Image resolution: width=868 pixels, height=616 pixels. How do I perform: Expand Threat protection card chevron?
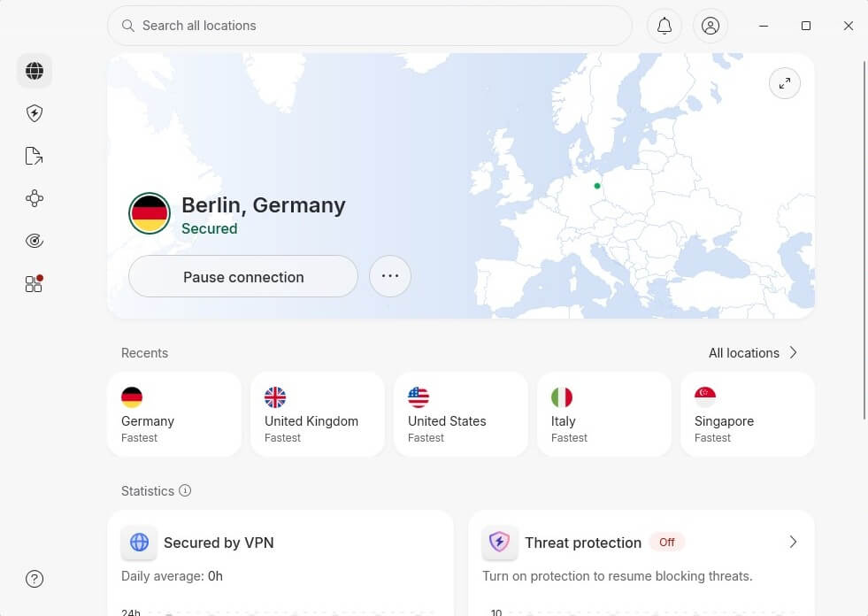point(793,542)
